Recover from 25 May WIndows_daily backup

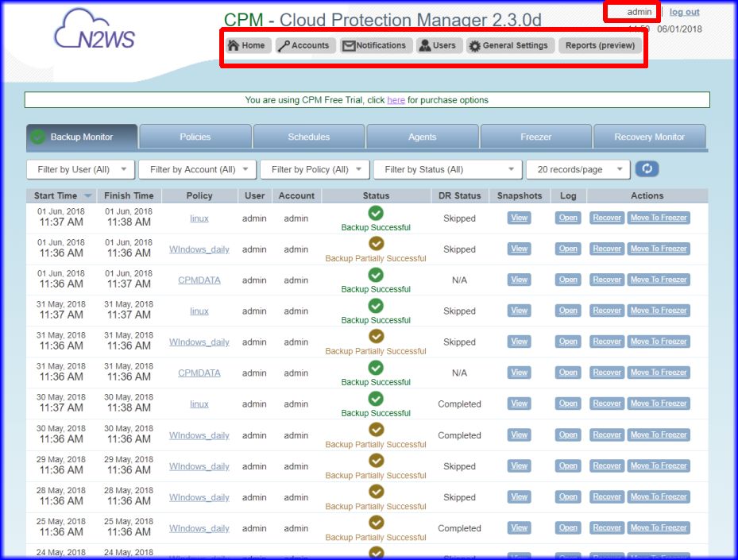pyautogui.click(x=607, y=528)
